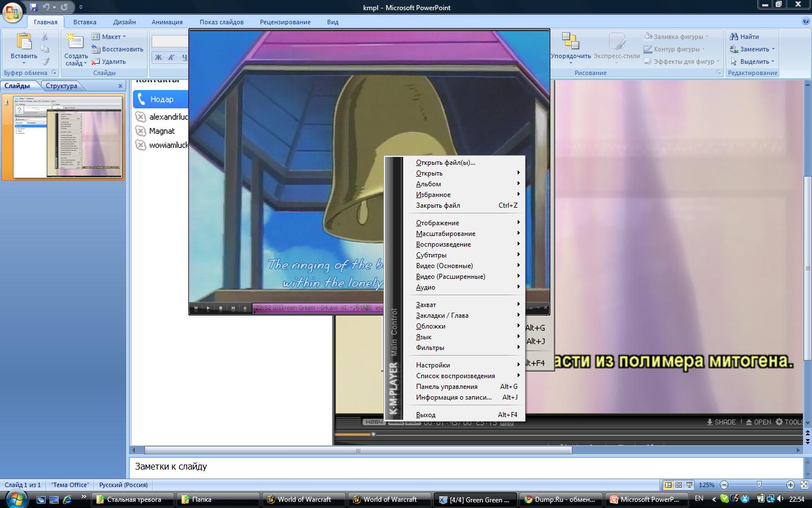Open Рецензирование ribbon tab
The width and height of the screenshot is (812, 508).
[x=285, y=22]
